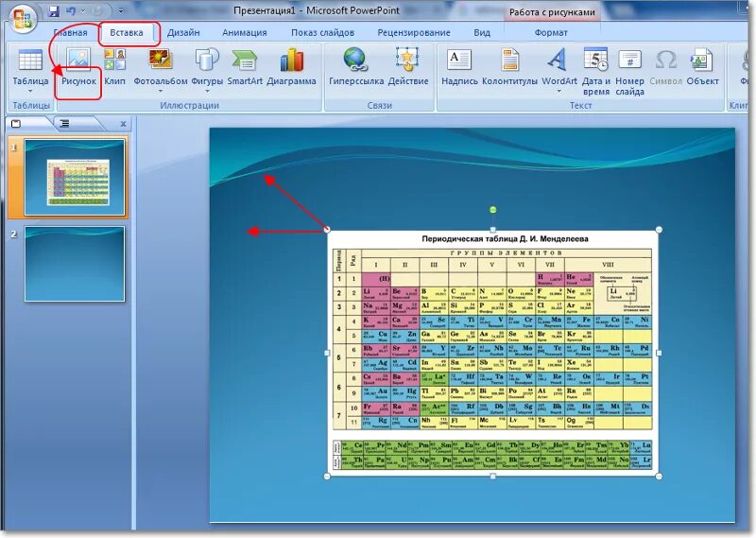Expand the quick access toolbar customize arrow
The width and height of the screenshot is (756, 538).
[x=121, y=10]
